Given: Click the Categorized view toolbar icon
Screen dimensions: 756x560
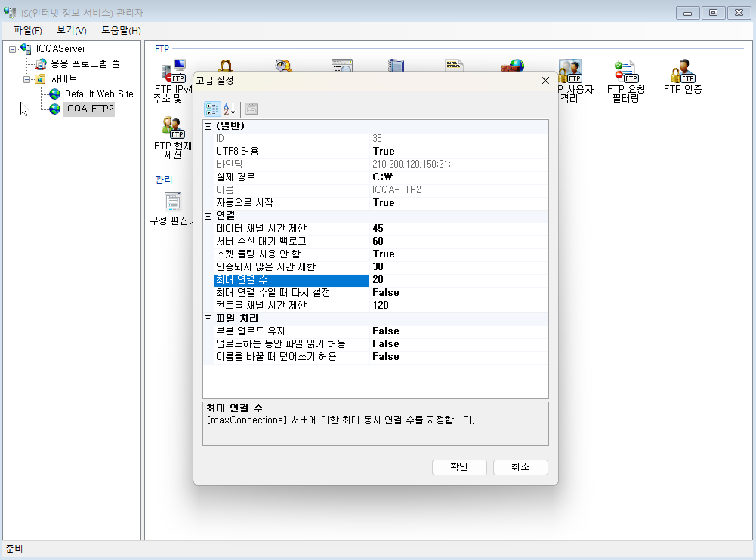Looking at the screenshot, I should point(212,109).
